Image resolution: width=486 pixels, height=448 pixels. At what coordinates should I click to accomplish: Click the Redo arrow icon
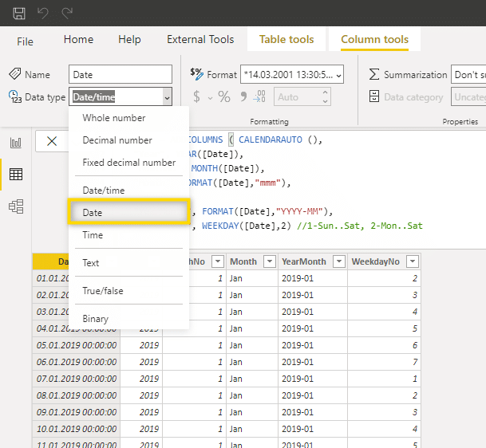67,13
